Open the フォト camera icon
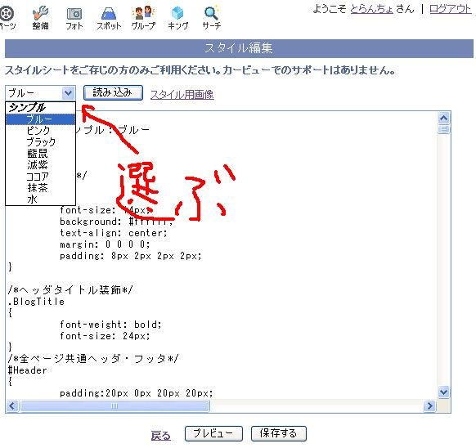The height and width of the screenshot is (448, 476). click(x=74, y=14)
